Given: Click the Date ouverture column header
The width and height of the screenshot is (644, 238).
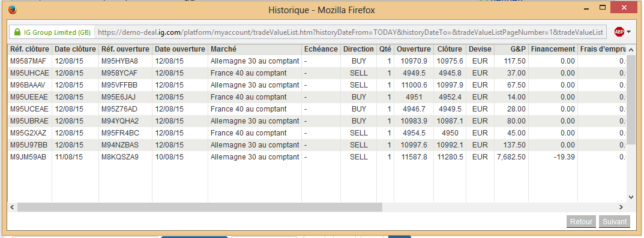Looking at the screenshot, I should tap(180, 49).
